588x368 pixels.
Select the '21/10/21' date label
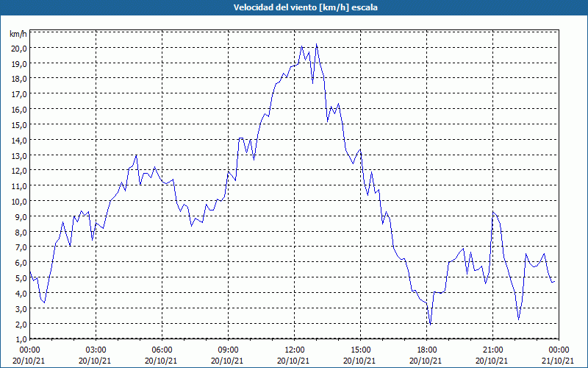coord(557,361)
